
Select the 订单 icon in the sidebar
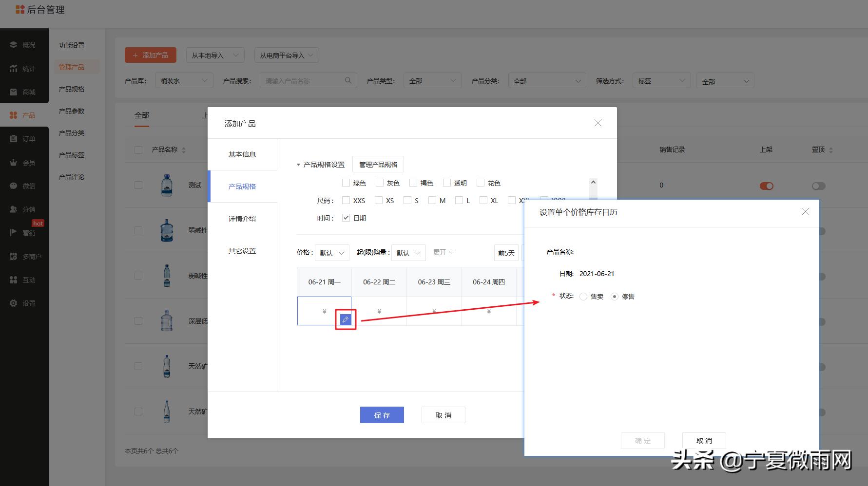pyautogui.click(x=24, y=138)
